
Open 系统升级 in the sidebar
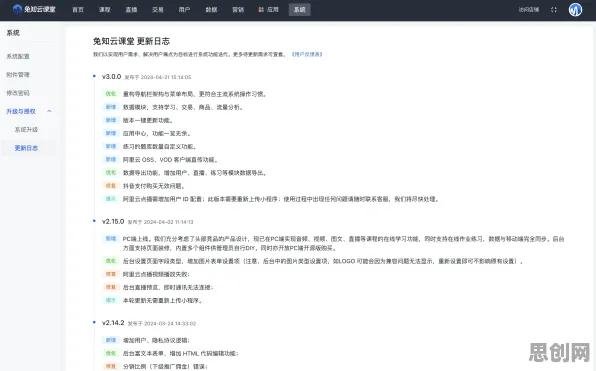[x=26, y=130]
